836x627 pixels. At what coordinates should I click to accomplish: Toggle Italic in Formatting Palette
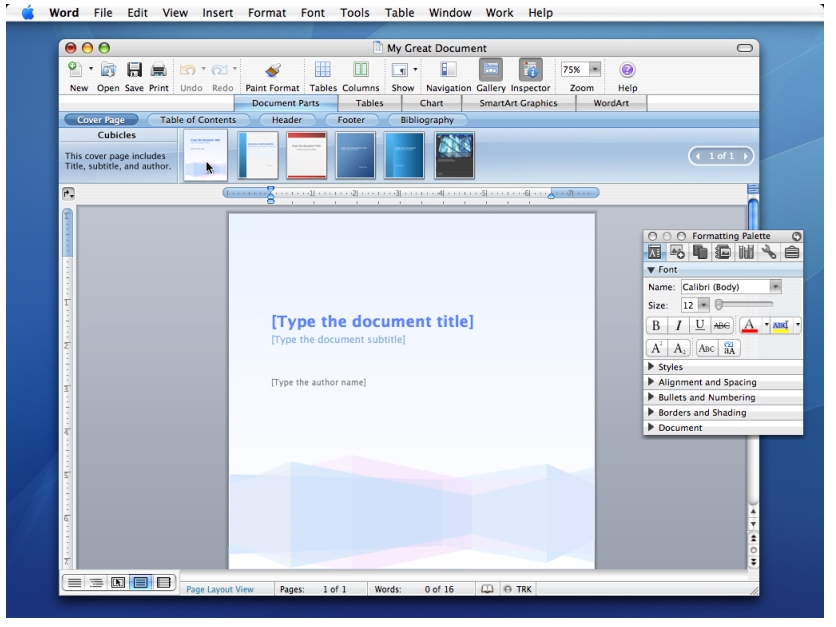678,325
